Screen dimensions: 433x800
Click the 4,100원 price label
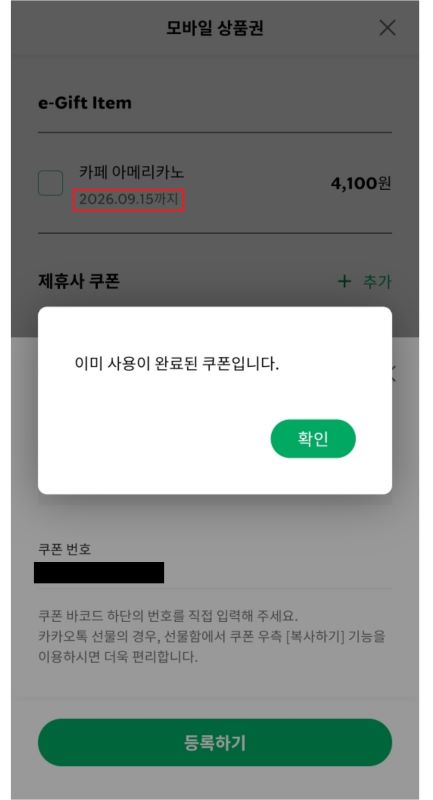[361, 183]
